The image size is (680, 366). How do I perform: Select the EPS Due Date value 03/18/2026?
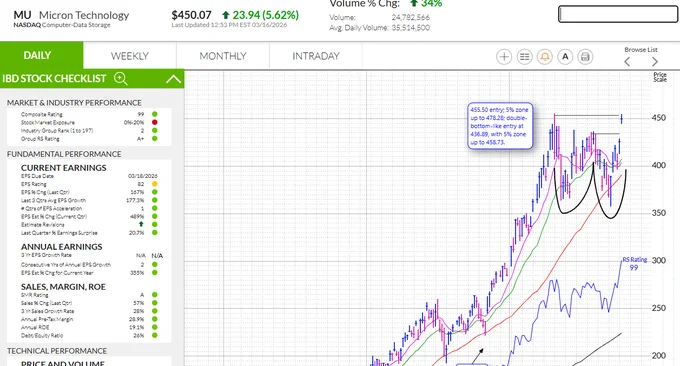pos(143,176)
